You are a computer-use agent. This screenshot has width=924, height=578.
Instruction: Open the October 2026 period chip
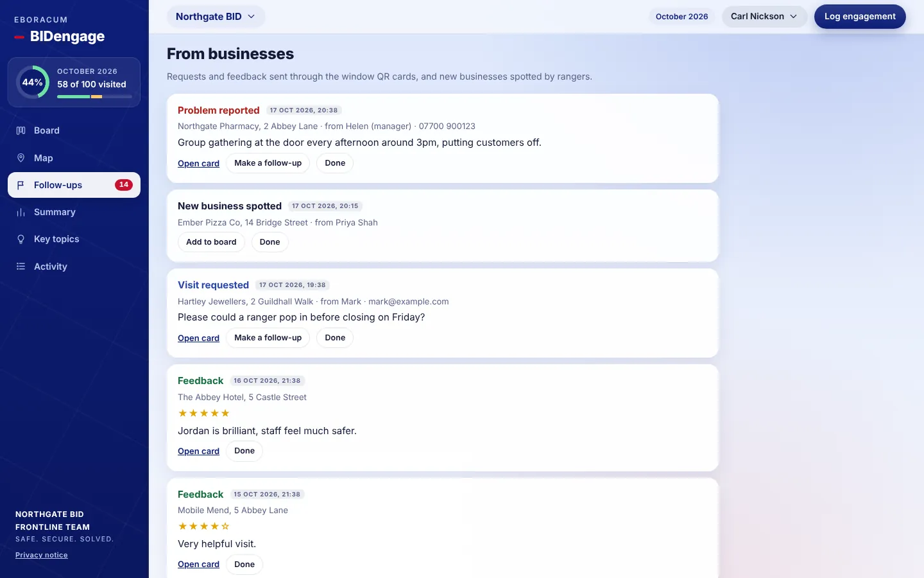(x=682, y=17)
